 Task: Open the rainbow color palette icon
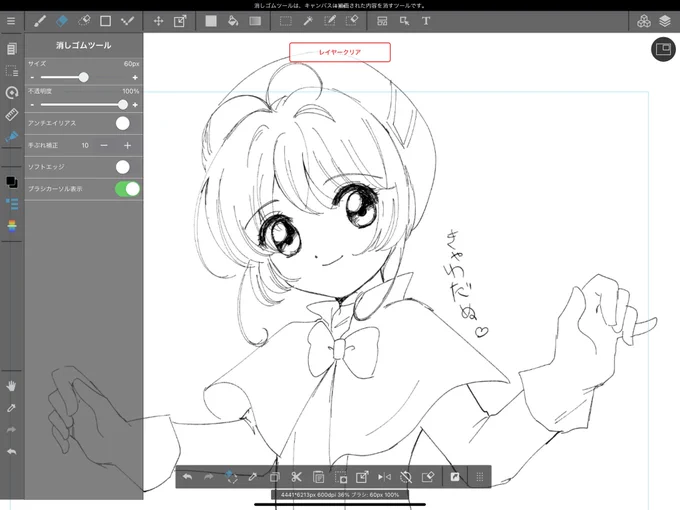[12, 226]
